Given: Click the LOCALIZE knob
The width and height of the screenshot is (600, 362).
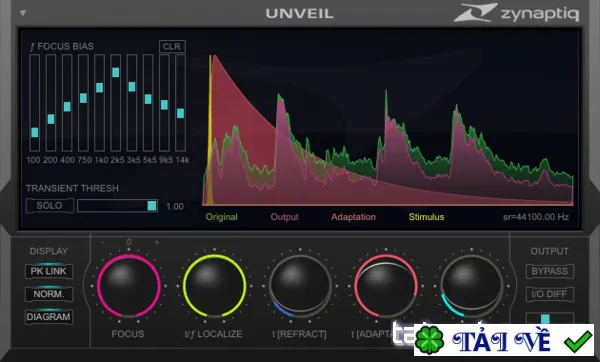Looking at the screenshot, I should [214, 286].
